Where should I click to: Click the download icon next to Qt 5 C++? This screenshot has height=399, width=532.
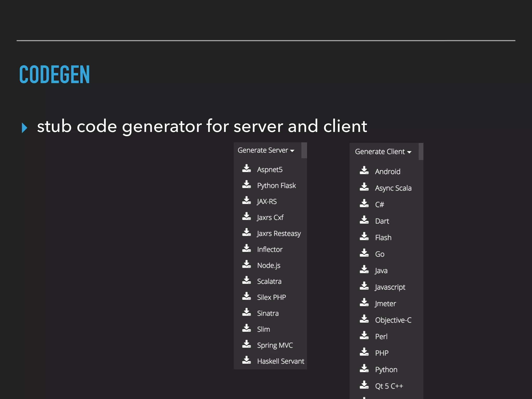coord(364,385)
